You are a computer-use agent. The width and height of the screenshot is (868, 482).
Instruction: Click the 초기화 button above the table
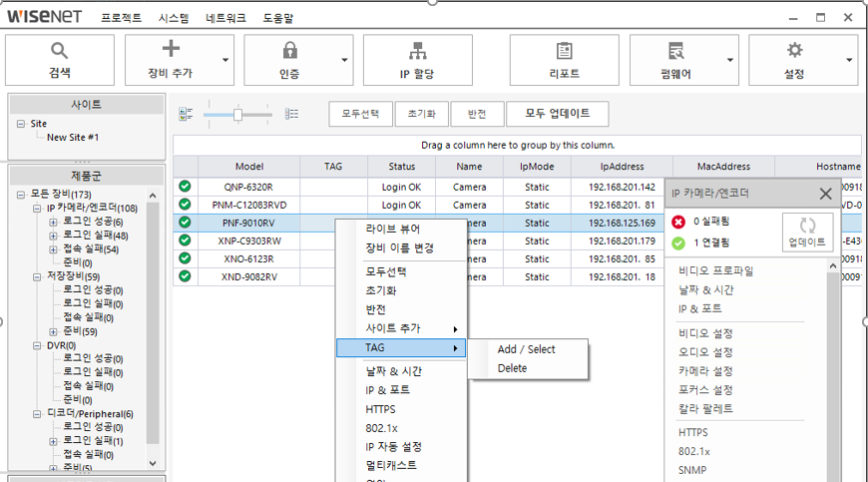coord(421,114)
